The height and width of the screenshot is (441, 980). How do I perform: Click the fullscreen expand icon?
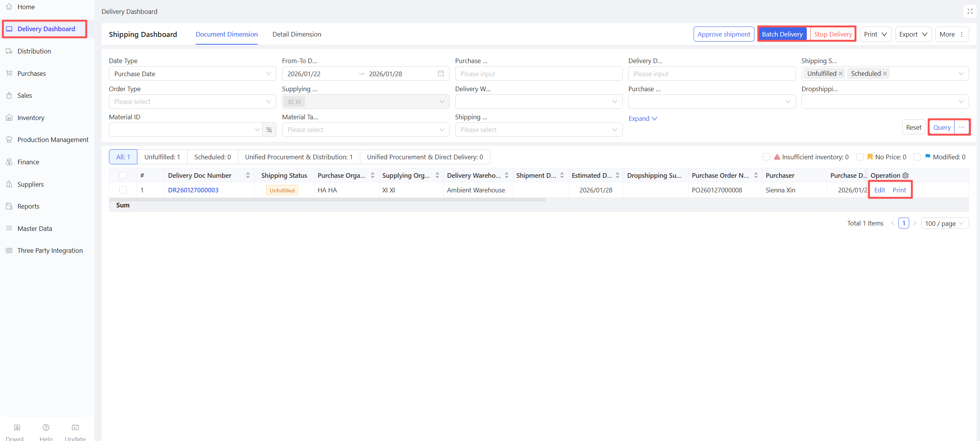[970, 12]
